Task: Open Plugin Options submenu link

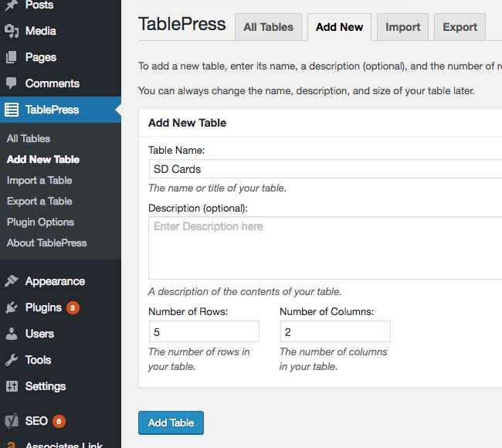Action: point(40,222)
